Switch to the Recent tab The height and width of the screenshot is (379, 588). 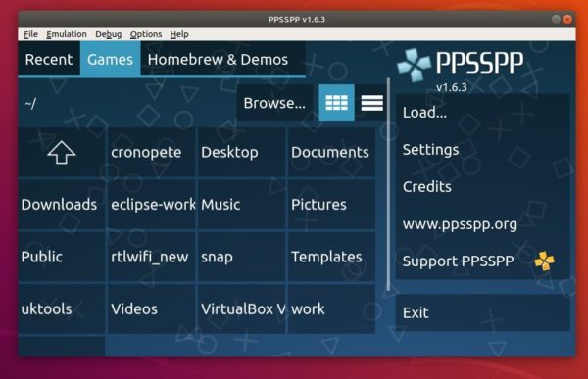[49, 59]
